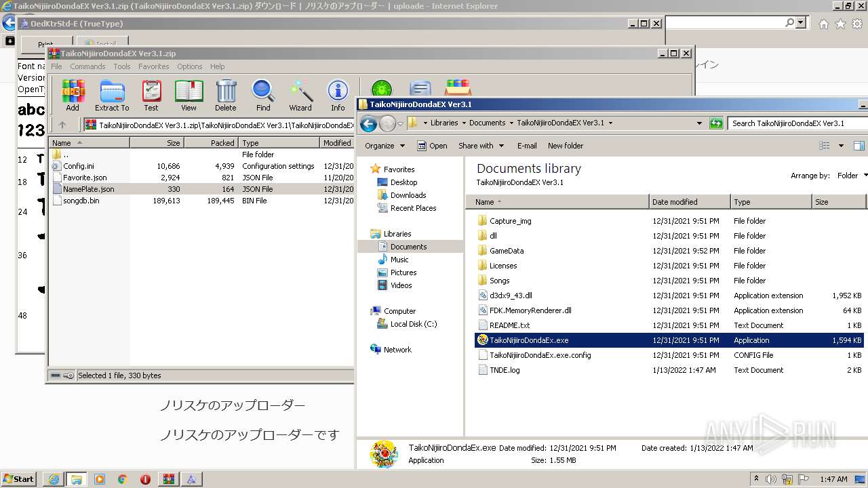Expand Explorer address bar history dropdown
The image size is (868, 488).
click(699, 123)
